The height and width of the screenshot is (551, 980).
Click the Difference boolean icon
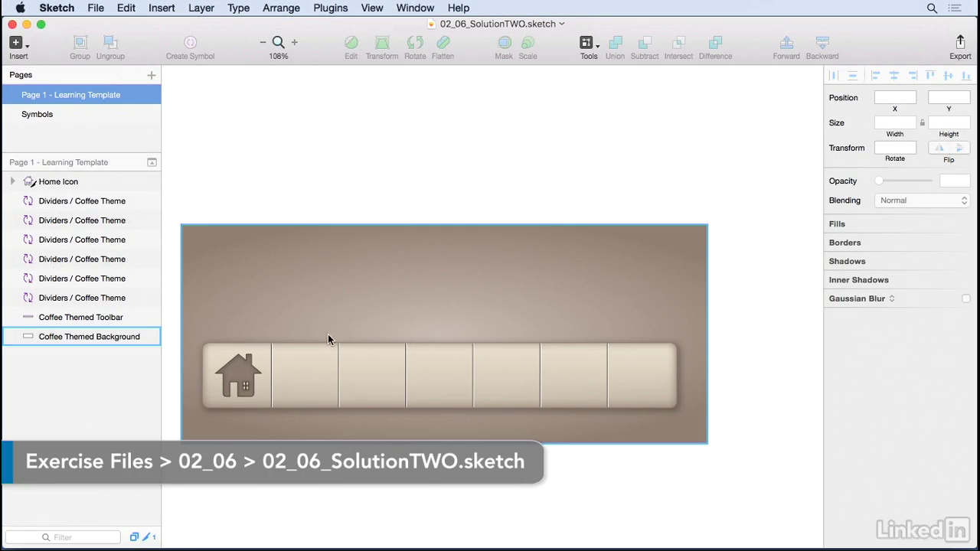coord(715,43)
